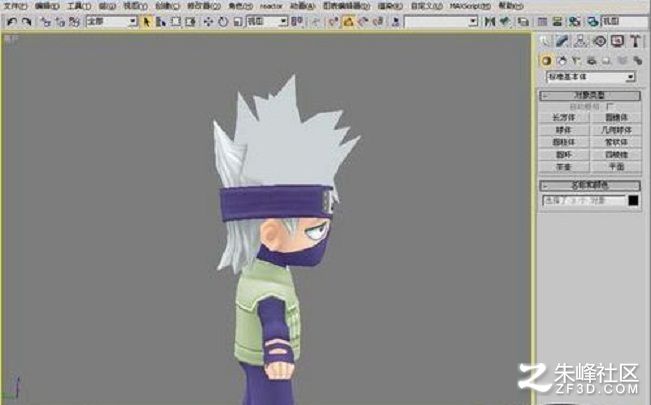
Task: Open the selection filter dropdown 全部
Action: (112, 21)
